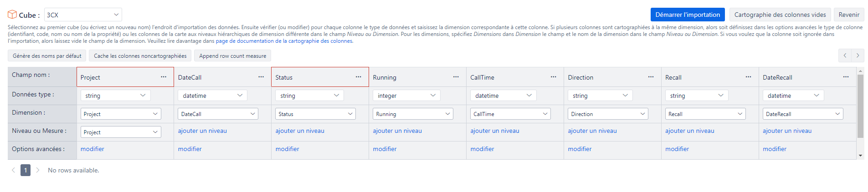Open the Recall data type dropdown
The height and width of the screenshot is (192, 868).
coord(697,96)
